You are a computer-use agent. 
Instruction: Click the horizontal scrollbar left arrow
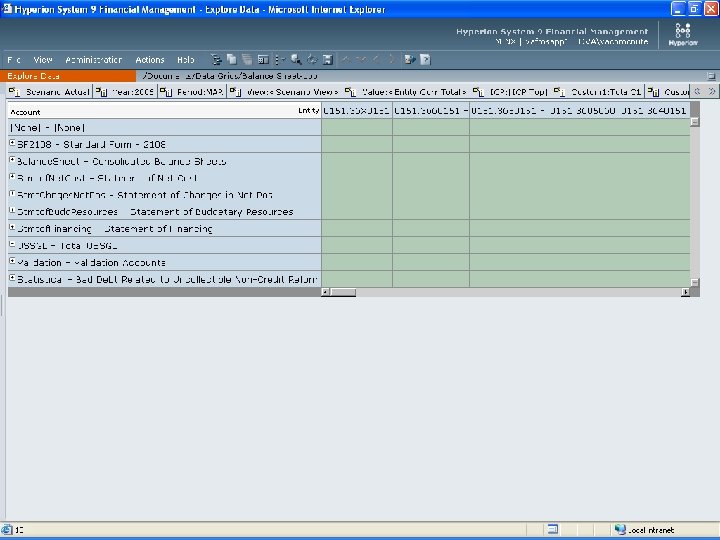325,292
